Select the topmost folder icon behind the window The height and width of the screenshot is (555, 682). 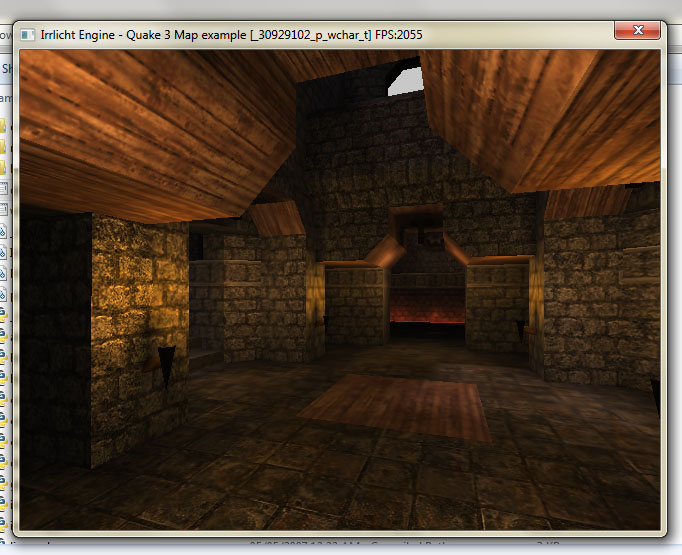pyautogui.click(x=3, y=127)
